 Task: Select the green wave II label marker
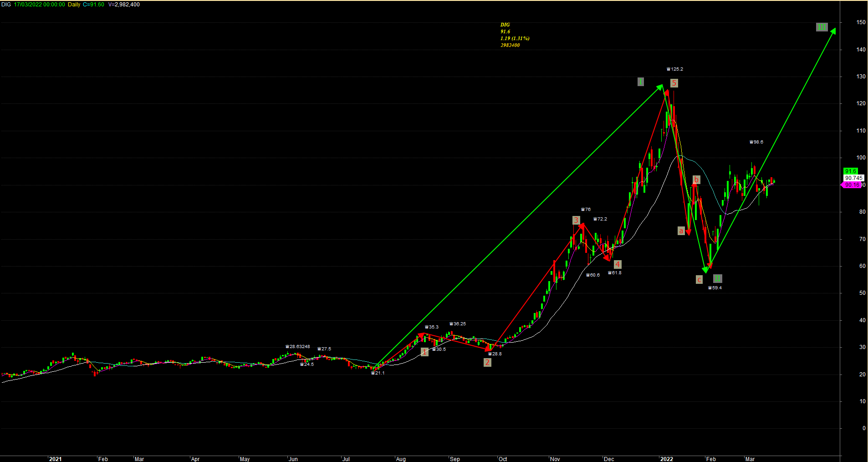click(717, 278)
